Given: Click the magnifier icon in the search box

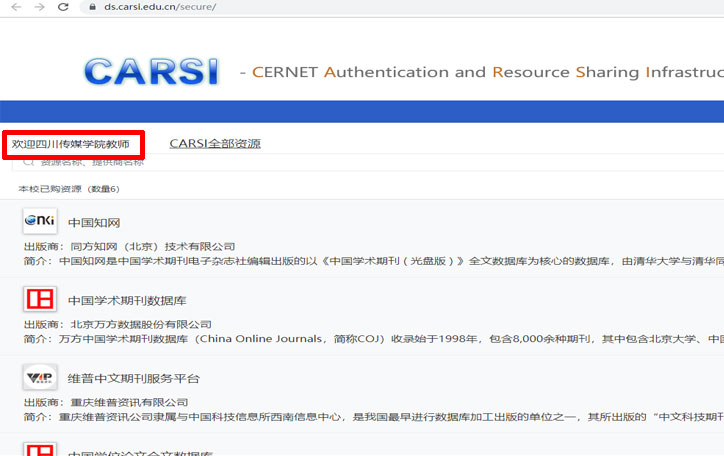Looking at the screenshot, I should click(x=28, y=161).
